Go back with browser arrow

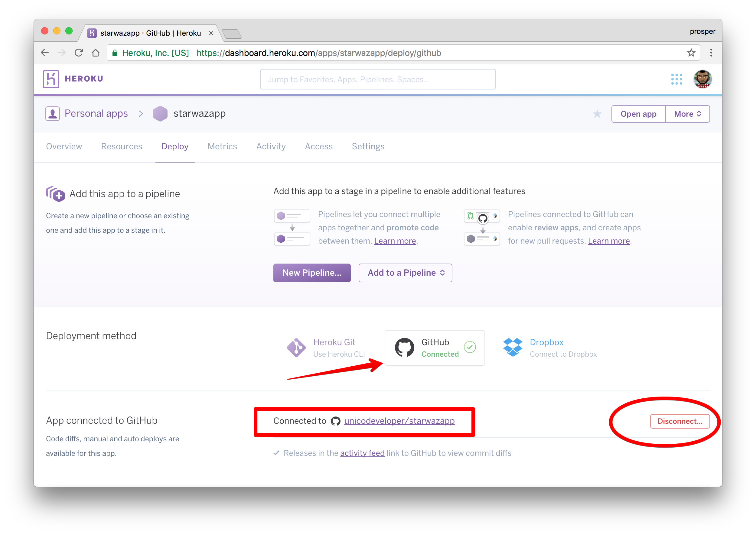(45, 53)
